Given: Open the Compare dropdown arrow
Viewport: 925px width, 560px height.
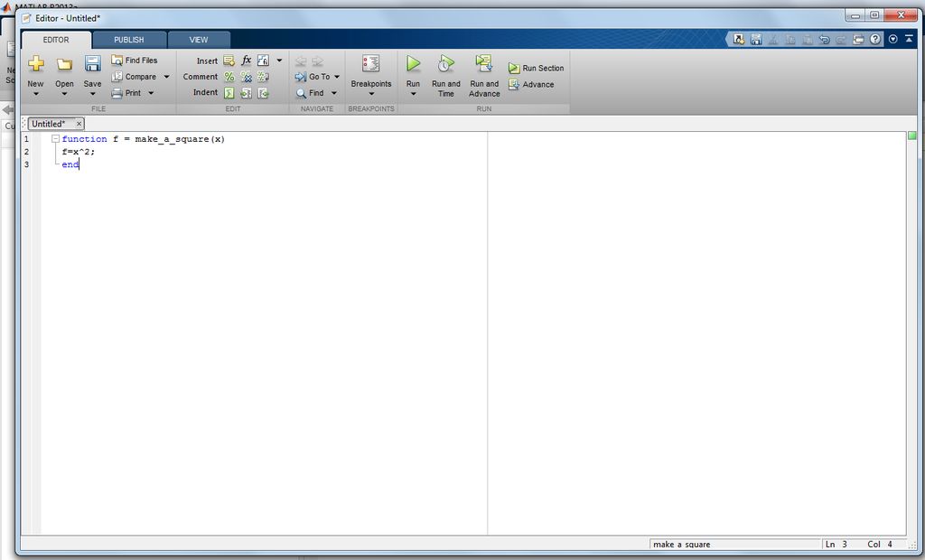Looking at the screenshot, I should (166, 77).
